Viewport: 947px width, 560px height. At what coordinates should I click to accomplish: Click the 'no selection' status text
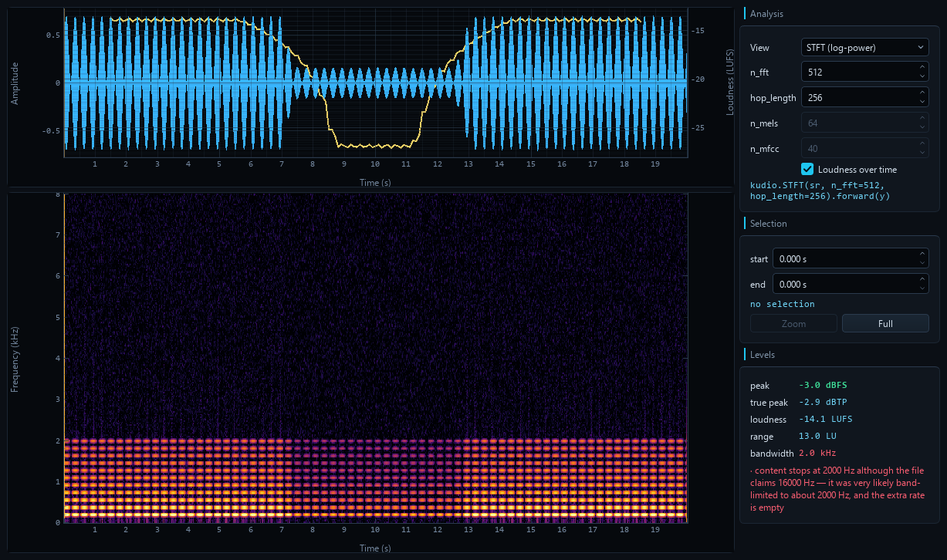(x=782, y=304)
